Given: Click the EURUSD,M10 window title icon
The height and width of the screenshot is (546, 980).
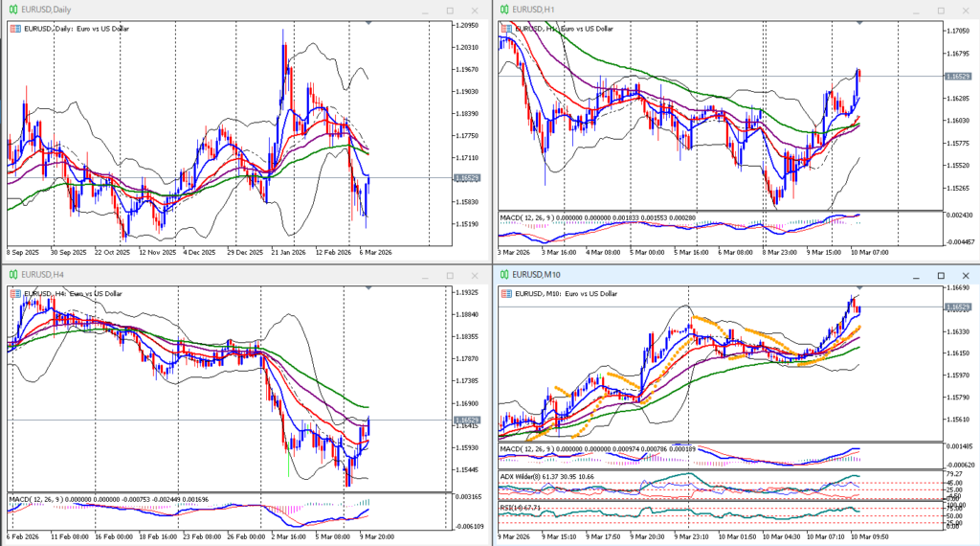Looking at the screenshot, I should click(x=503, y=275).
